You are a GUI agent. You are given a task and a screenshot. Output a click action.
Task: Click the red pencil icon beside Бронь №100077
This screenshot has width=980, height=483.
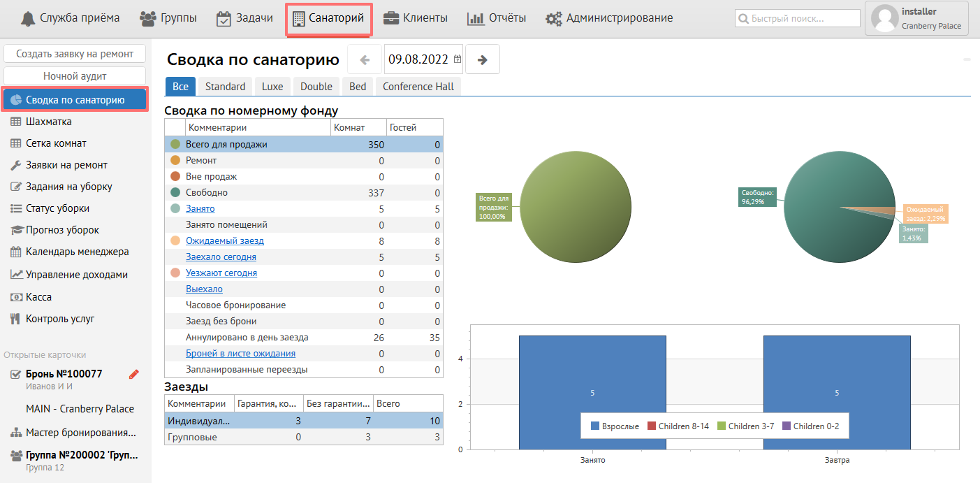pyautogui.click(x=134, y=375)
